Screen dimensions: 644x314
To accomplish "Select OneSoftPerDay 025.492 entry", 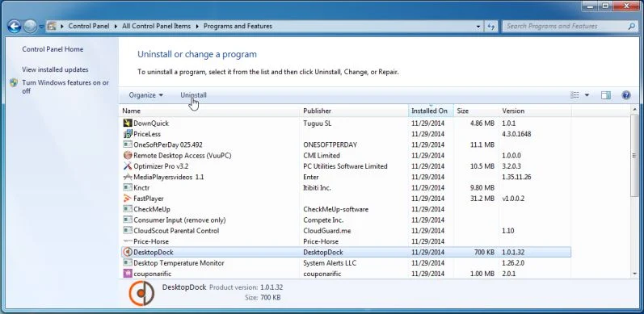I will pyautogui.click(x=168, y=144).
